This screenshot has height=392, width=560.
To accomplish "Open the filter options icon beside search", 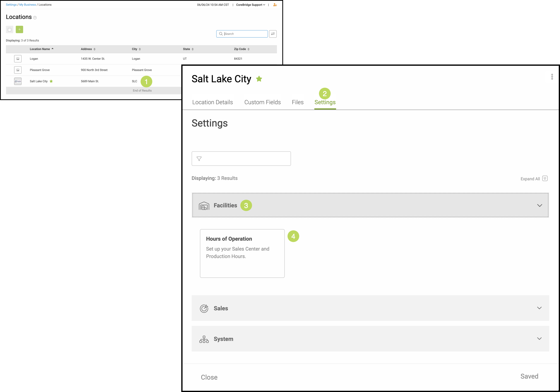I will (x=273, y=34).
